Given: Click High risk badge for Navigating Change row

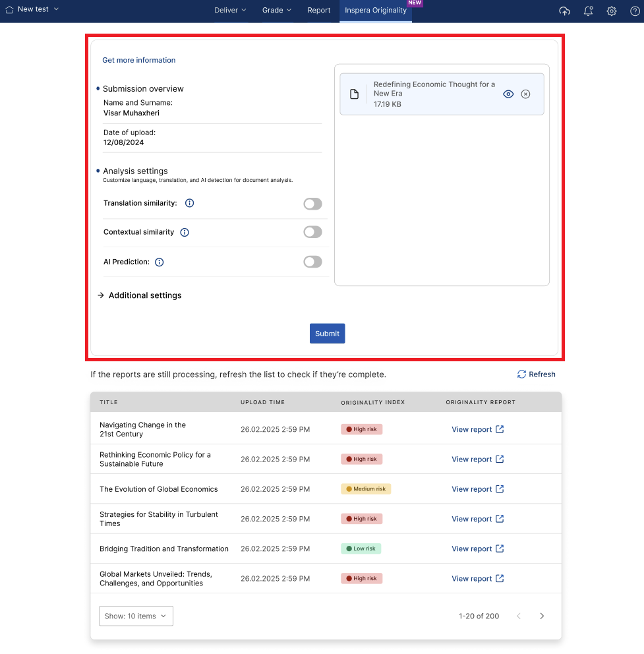Looking at the screenshot, I should point(362,429).
